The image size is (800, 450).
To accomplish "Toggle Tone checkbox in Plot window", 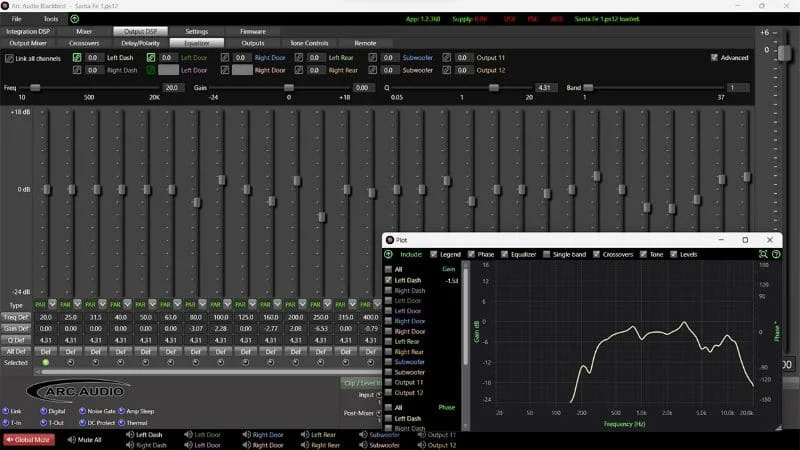I will pos(643,254).
